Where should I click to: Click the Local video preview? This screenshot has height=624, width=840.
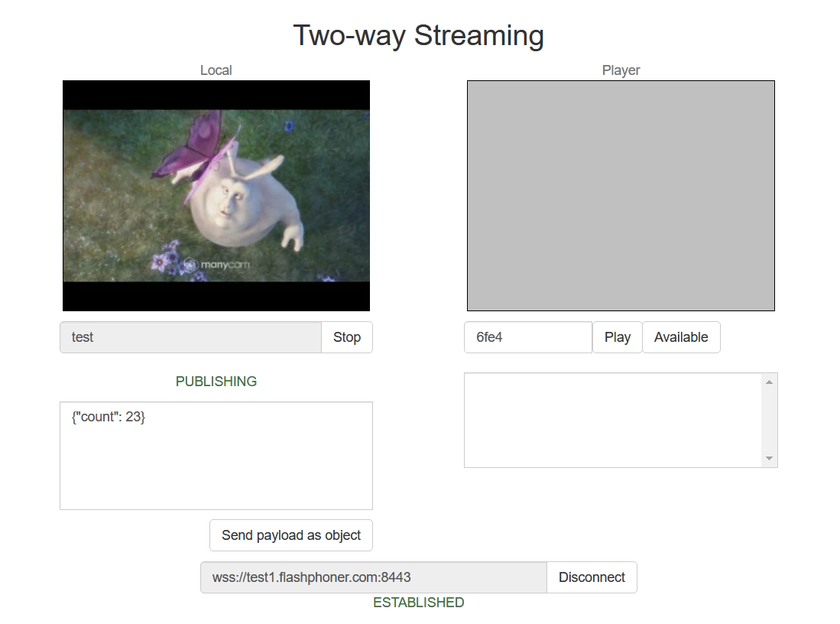click(216, 196)
